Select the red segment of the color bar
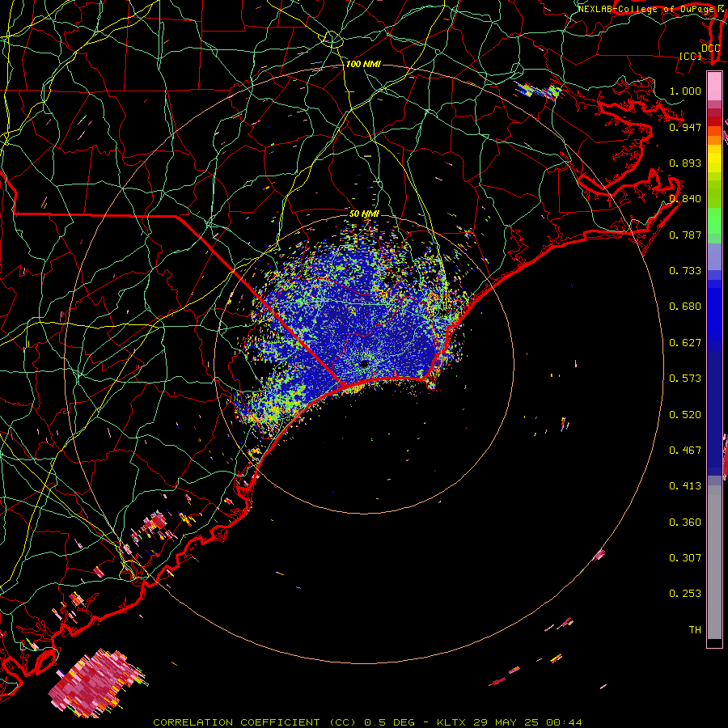The height and width of the screenshot is (728, 728). point(714,121)
